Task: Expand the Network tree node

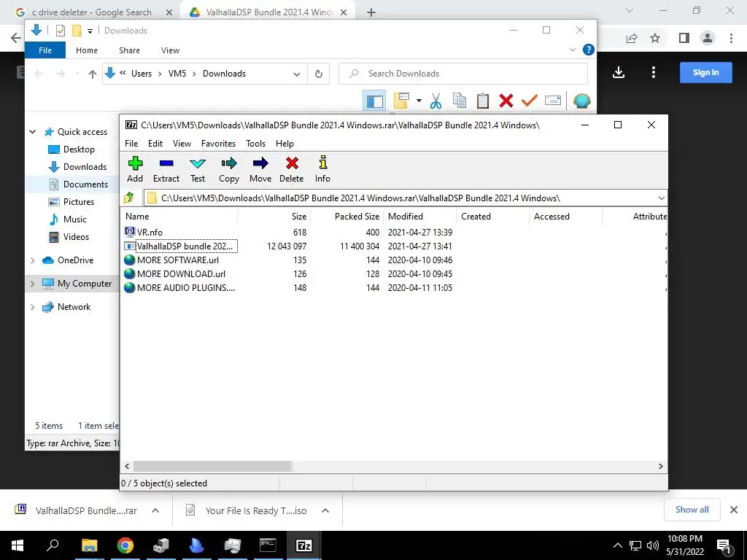Action: click(32, 307)
